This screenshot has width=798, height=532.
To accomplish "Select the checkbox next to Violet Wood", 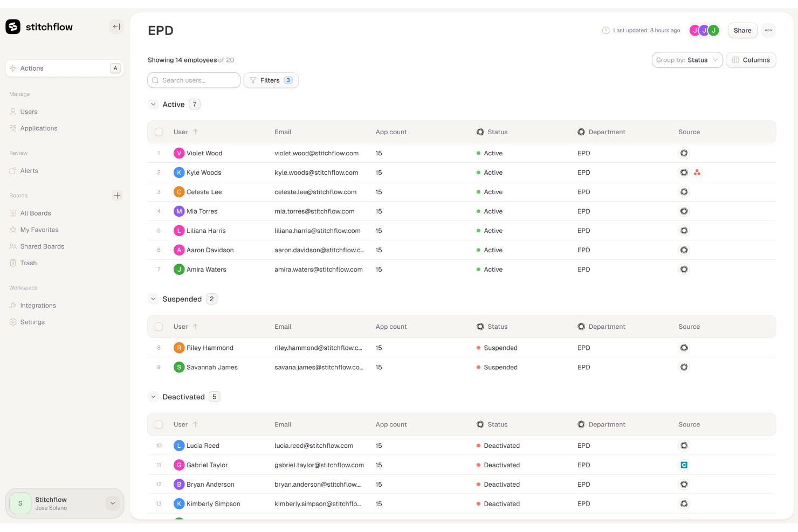I will (x=159, y=153).
